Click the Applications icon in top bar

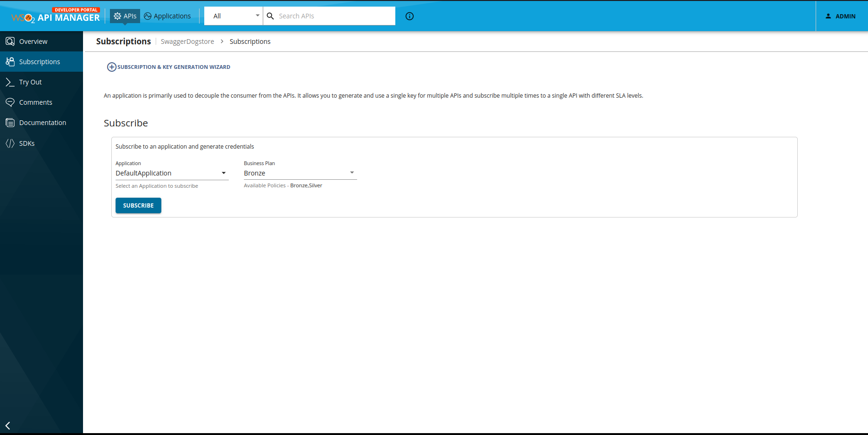pyautogui.click(x=148, y=16)
